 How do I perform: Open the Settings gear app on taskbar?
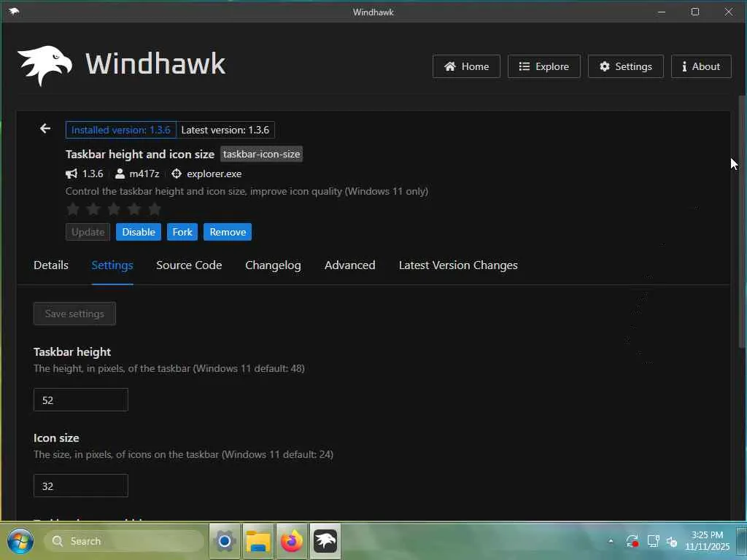(x=225, y=542)
